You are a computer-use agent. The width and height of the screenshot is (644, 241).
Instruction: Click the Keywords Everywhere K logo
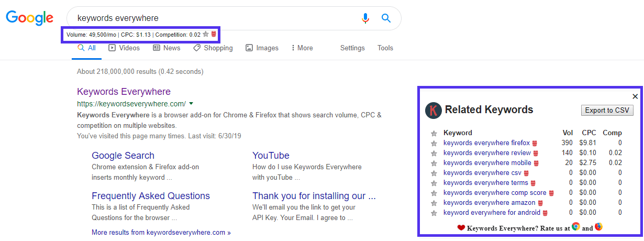(433, 110)
